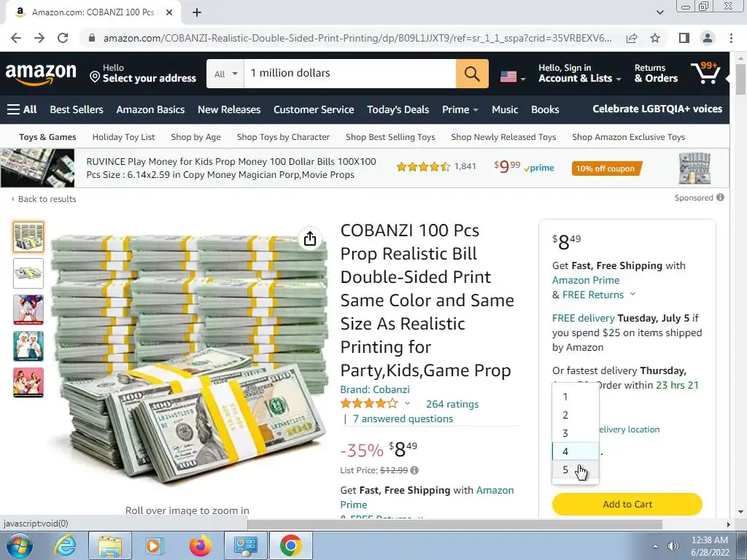Click the share icon on product image
747x560 pixels.
(x=309, y=238)
